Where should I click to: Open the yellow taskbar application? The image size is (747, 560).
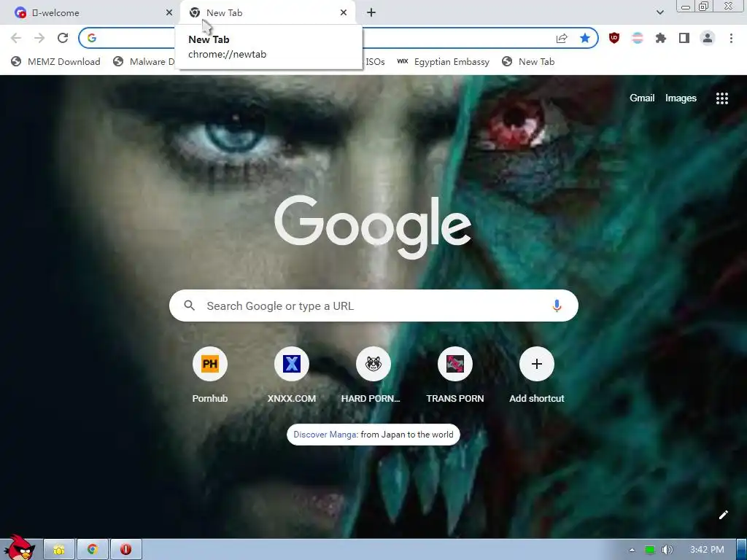pyautogui.click(x=58, y=550)
